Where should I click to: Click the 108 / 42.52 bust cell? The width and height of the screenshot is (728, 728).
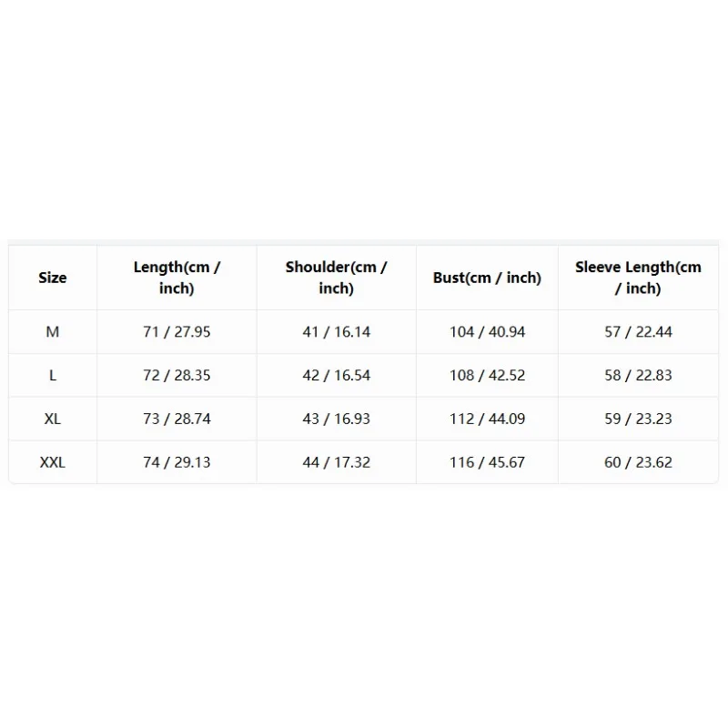coord(487,375)
